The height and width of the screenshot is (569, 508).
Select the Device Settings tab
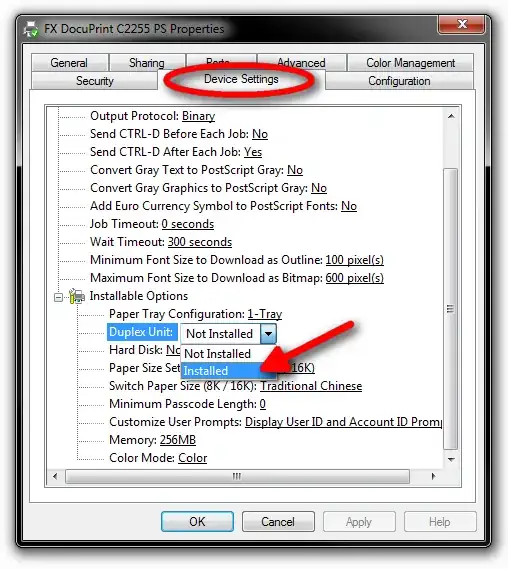[241, 79]
